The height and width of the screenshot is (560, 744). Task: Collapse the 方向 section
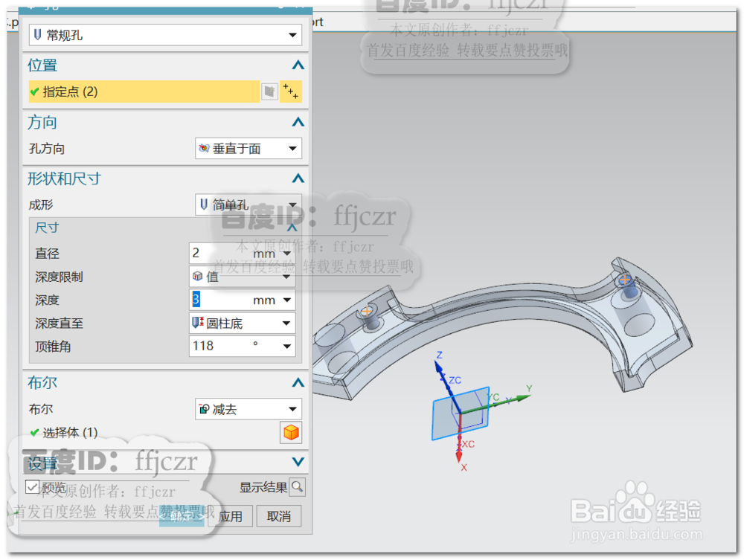297,122
